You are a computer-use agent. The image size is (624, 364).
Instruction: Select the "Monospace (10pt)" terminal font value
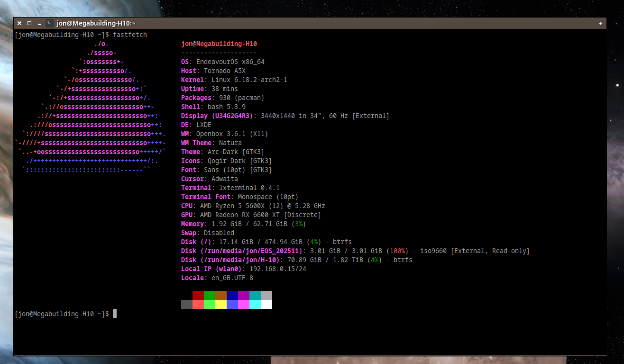[268, 197]
